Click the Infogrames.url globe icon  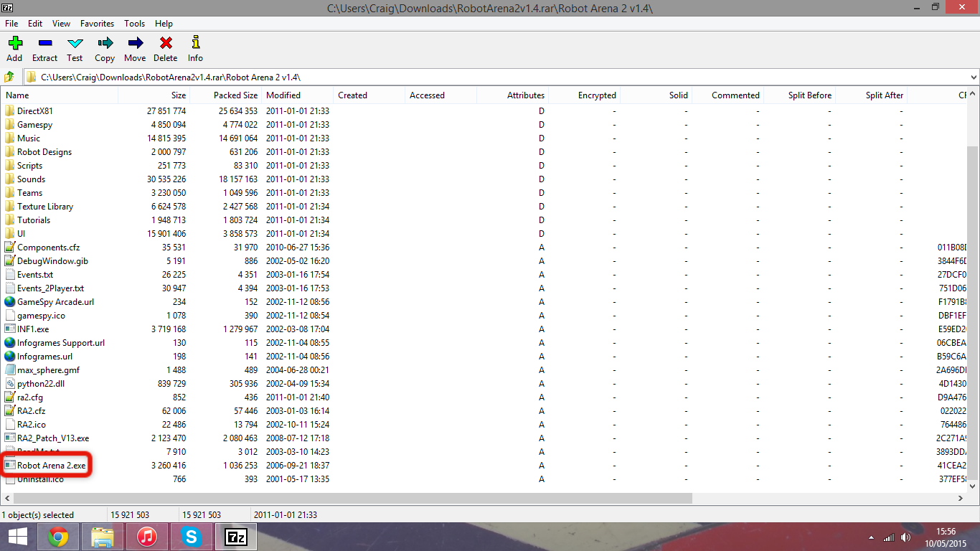[x=9, y=357]
